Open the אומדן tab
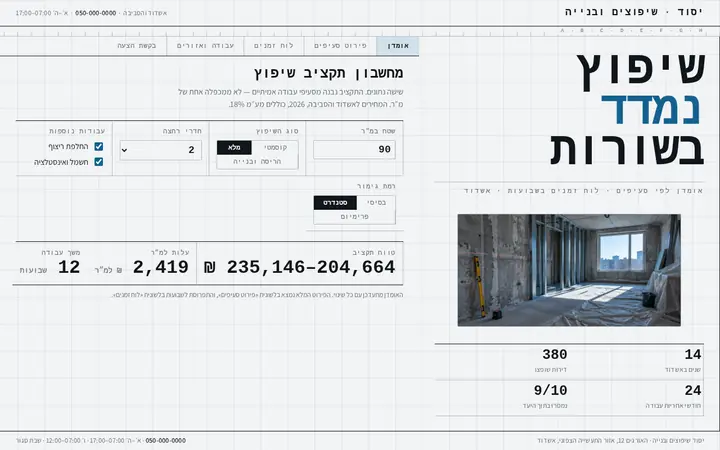 pyautogui.click(x=398, y=46)
